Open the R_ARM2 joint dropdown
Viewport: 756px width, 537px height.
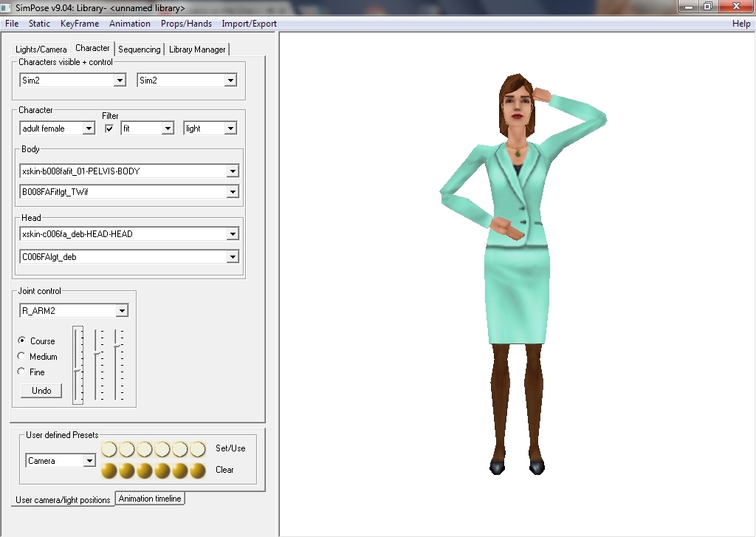122,311
